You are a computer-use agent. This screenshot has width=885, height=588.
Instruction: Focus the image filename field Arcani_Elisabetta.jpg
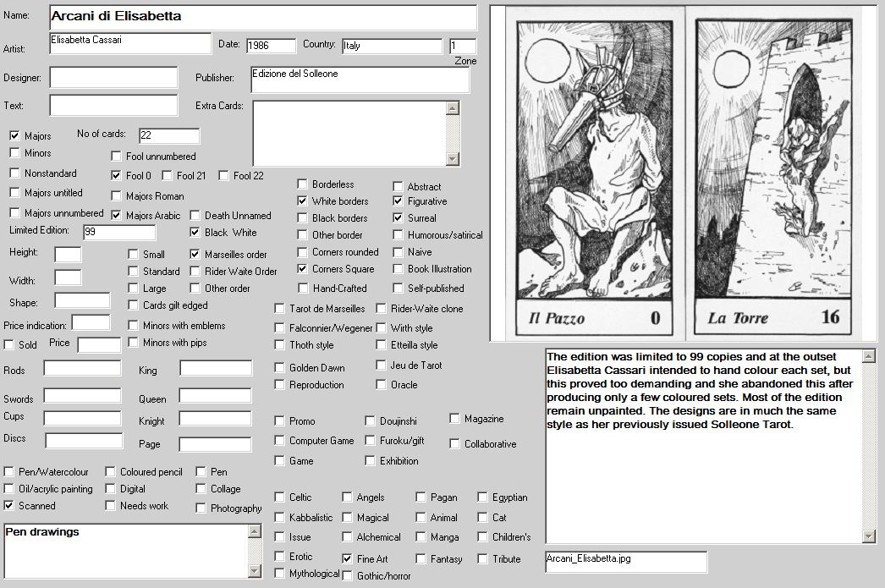point(626,561)
